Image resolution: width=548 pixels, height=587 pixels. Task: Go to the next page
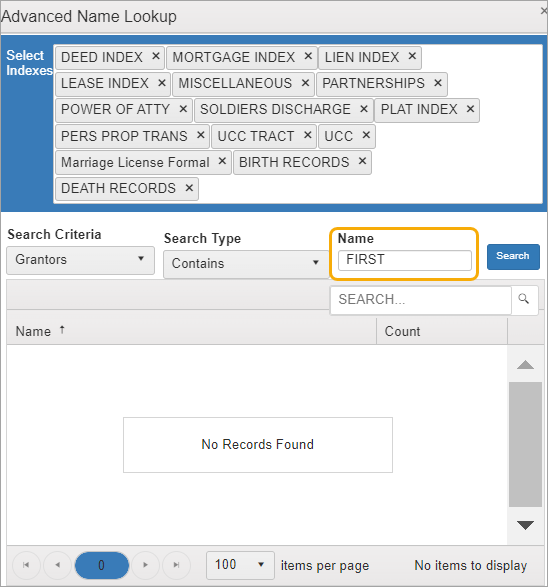pos(146,565)
